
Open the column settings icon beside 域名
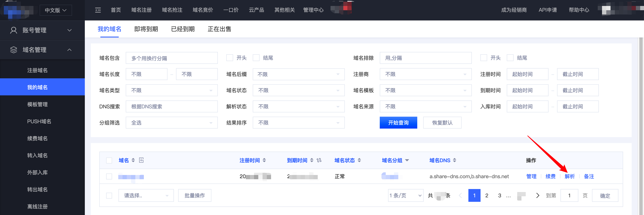(141, 160)
